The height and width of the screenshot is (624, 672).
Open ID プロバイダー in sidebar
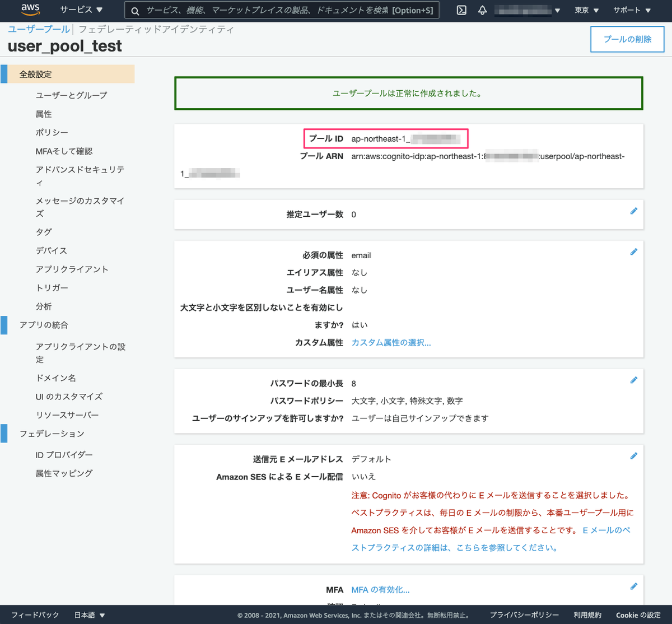[x=64, y=455]
